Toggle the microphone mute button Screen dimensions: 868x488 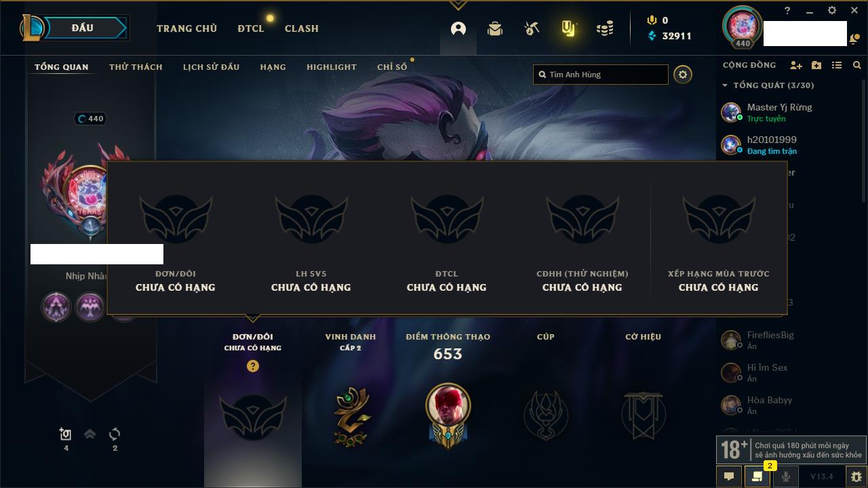point(785,476)
